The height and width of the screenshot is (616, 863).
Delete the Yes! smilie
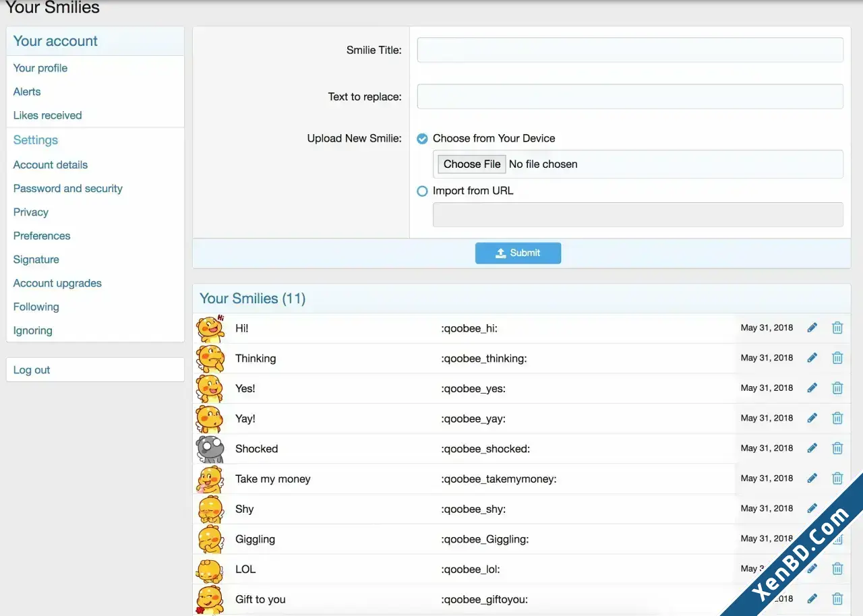pos(837,388)
